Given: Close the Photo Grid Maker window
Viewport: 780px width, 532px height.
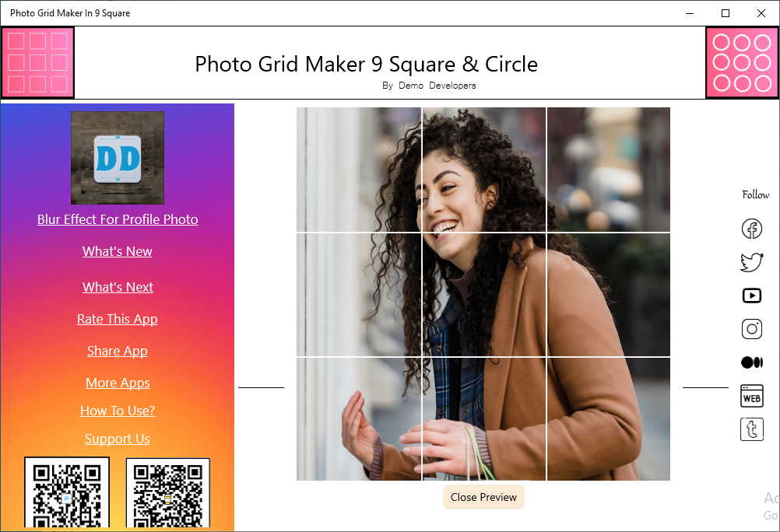Looking at the screenshot, I should coord(761,13).
